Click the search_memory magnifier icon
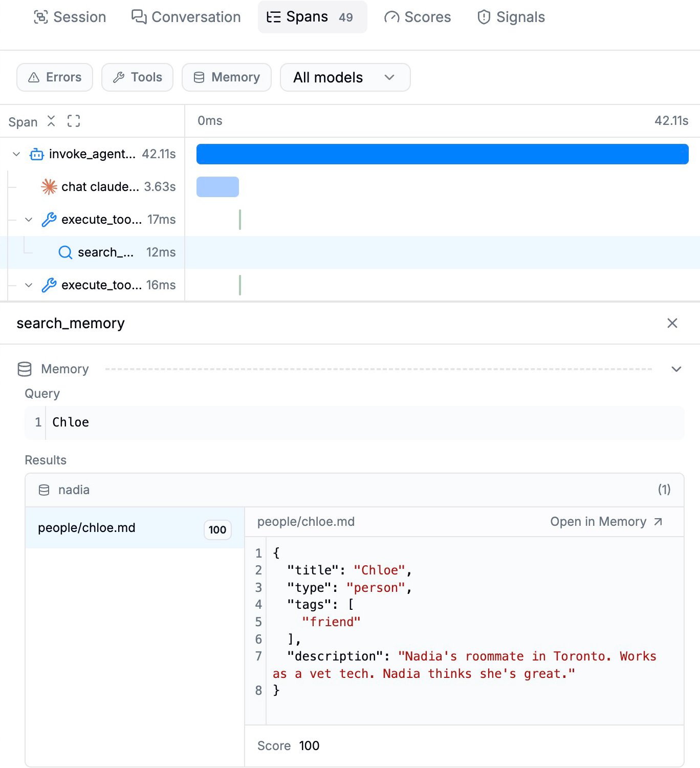This screenshot has width=700, height=768. 65,252
